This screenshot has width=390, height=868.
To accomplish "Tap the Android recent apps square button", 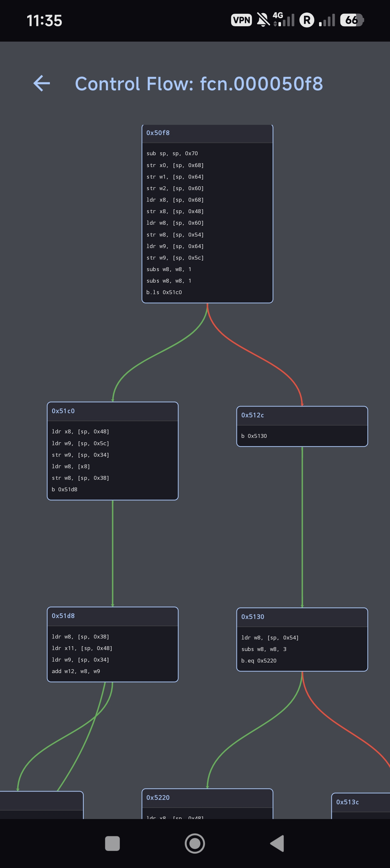I will (113, 843).
